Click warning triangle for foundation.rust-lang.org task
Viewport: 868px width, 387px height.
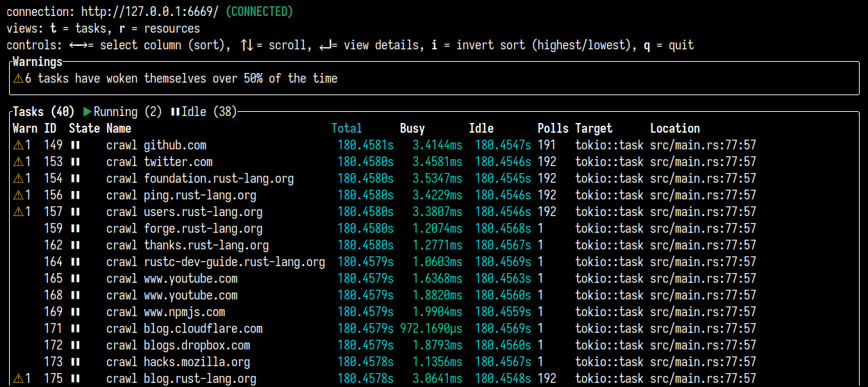18,179
